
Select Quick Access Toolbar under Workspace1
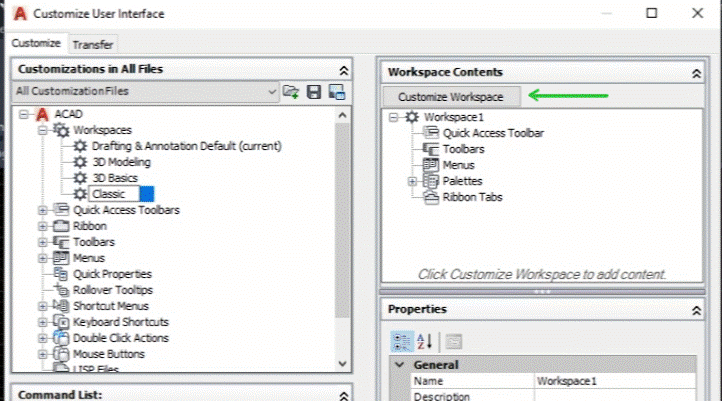tap(493, 134)
